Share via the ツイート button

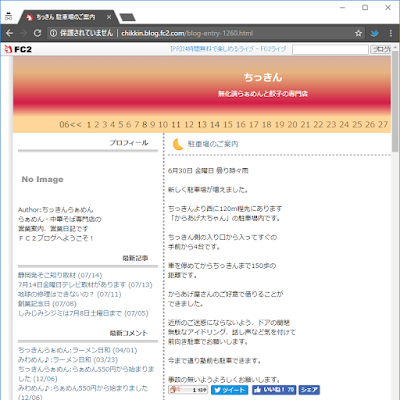point(230,390)
